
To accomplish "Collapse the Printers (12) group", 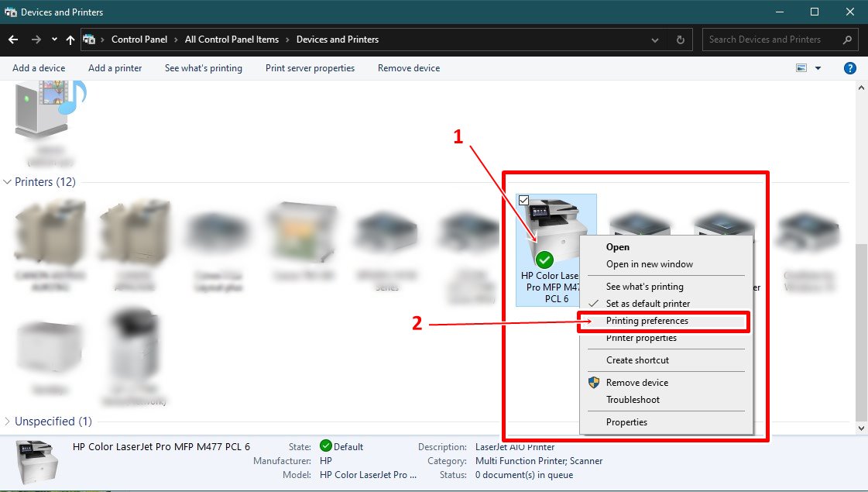I will (x=7, y=182).
